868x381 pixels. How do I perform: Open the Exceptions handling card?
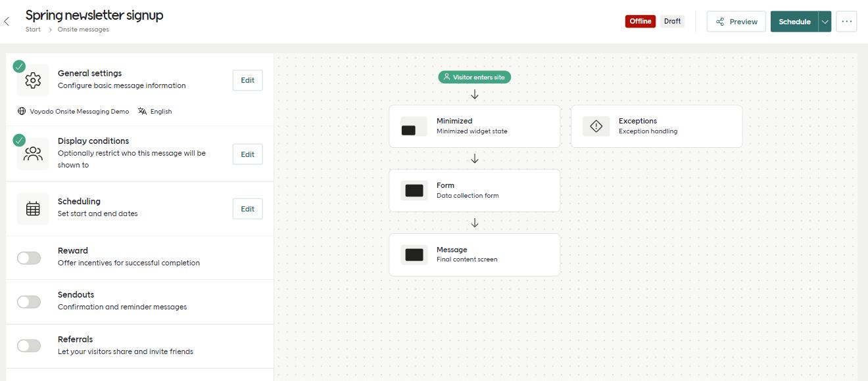coord(657,126)
